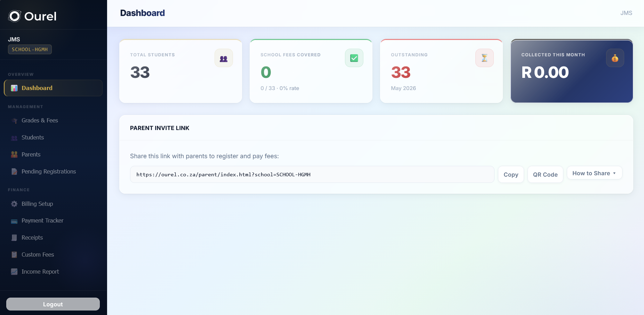644x315 pixels.
Task: Click the JMS school name in sidebar
Action: (x=14, y=39)
